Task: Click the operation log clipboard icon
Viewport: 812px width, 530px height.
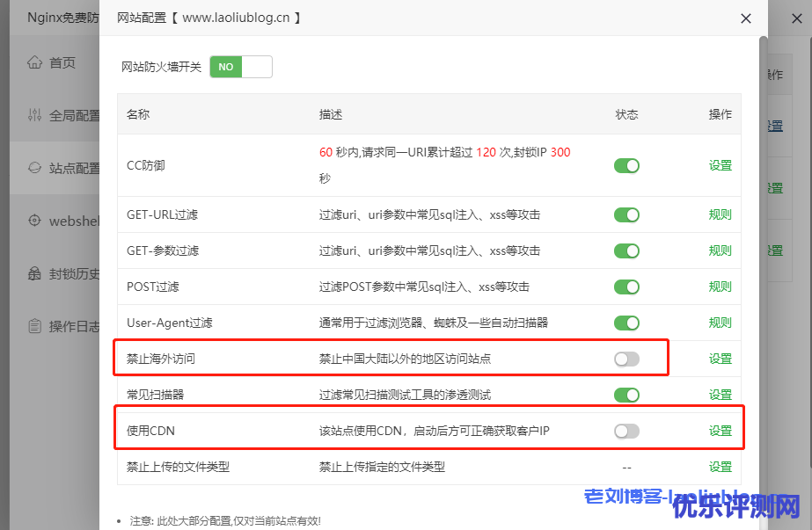Action: click(35, 326)
